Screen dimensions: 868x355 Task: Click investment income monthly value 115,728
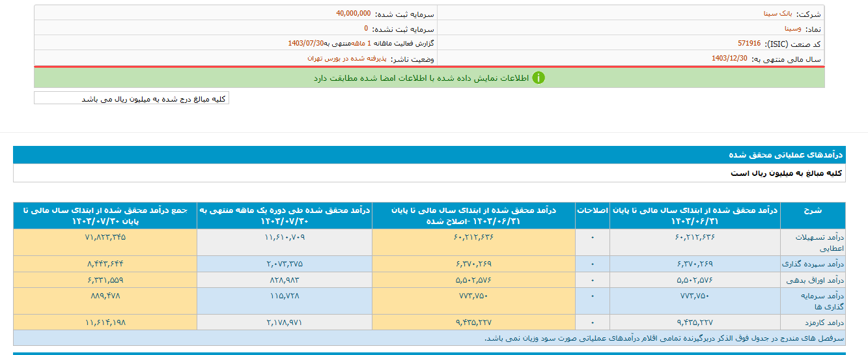pos(284,296)
